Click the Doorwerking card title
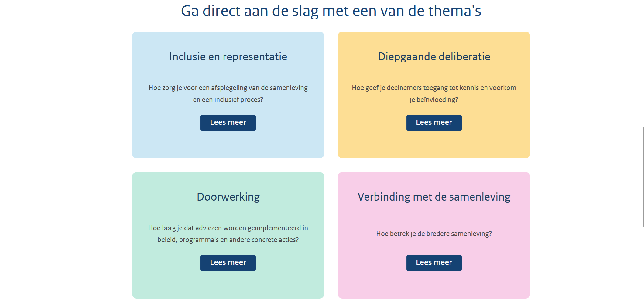Image resolution: width=644 pixels, height=307 pixels. pyautogui.click(x=228, y=197)
